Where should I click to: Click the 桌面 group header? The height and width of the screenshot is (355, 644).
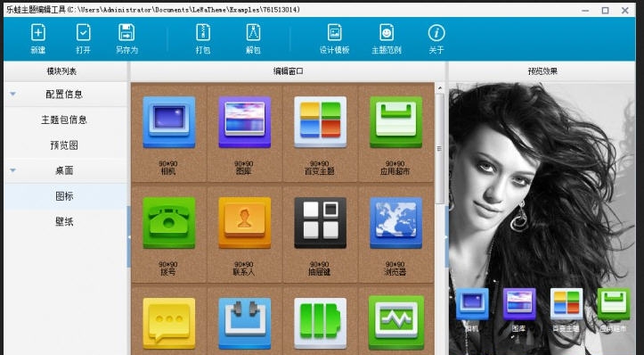click(66, 170)
